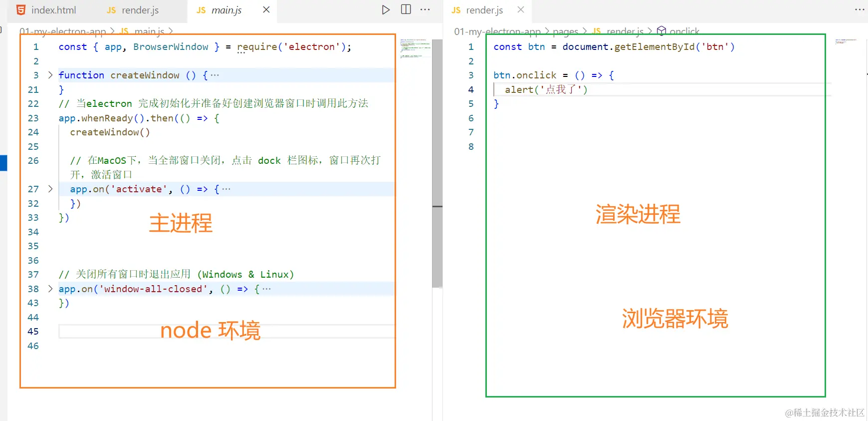
Task: Click line number 46 in main.js gutter
Action: (33, 346)
